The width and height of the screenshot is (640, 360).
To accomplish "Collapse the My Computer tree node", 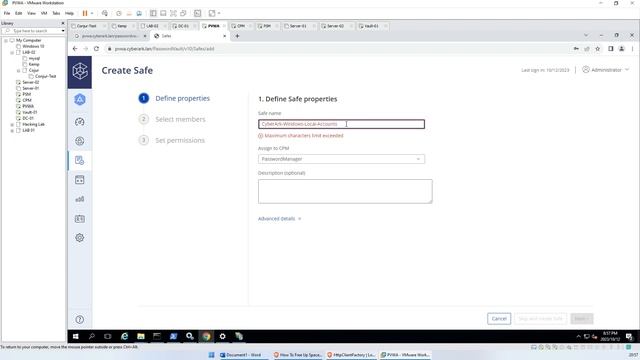I will pyautogui.click(x=6, y=40).
